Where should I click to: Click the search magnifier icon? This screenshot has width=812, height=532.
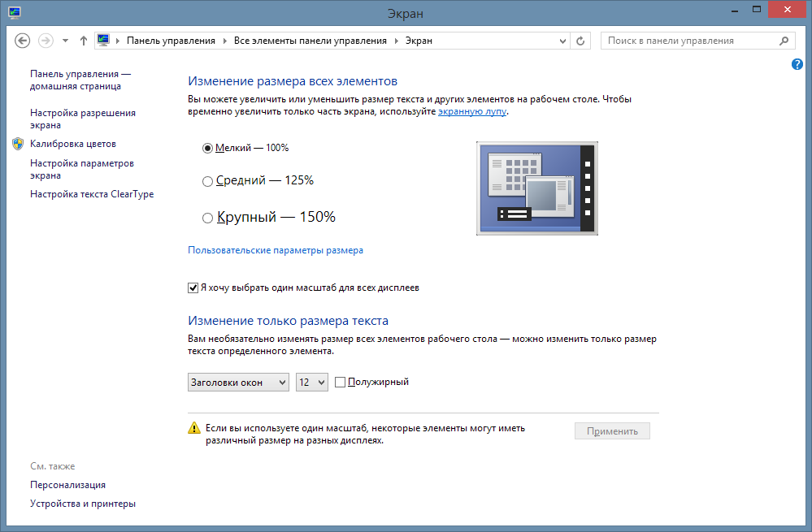pyautogui.click(x=784, y=41)
